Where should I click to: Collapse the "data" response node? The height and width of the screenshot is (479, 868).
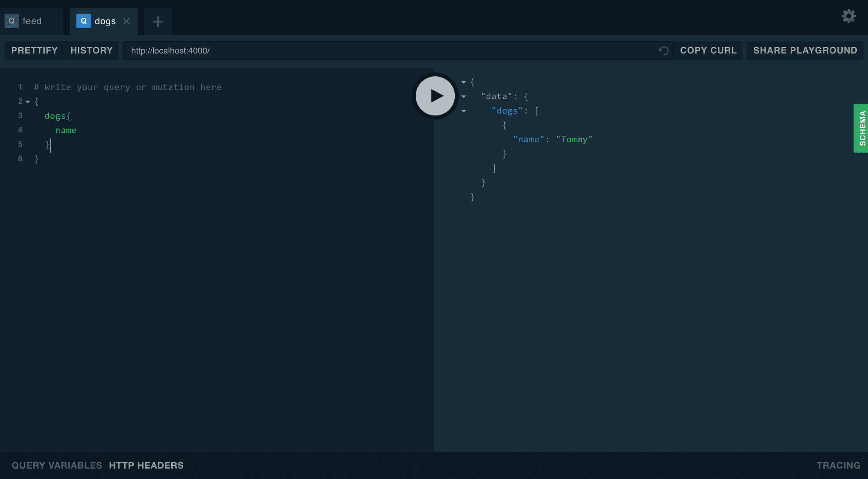464,97
